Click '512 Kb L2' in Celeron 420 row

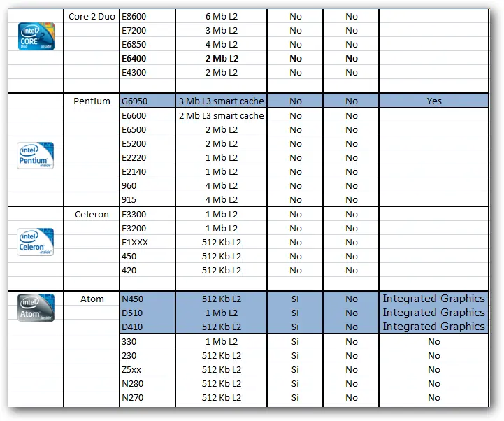pos(222,270)
